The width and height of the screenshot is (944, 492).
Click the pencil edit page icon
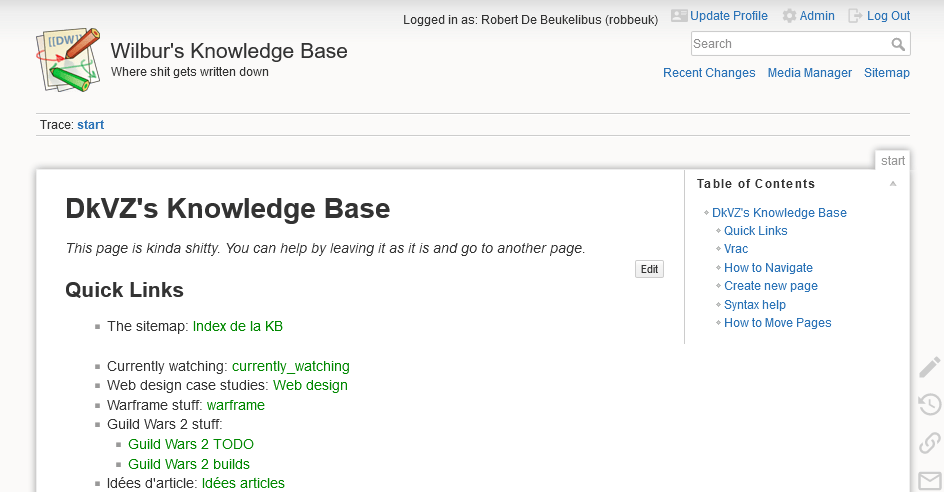click(x=930, y=367)
